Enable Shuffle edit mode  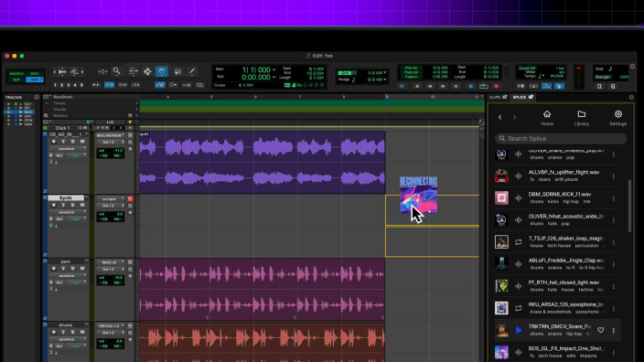coord(16,74)
